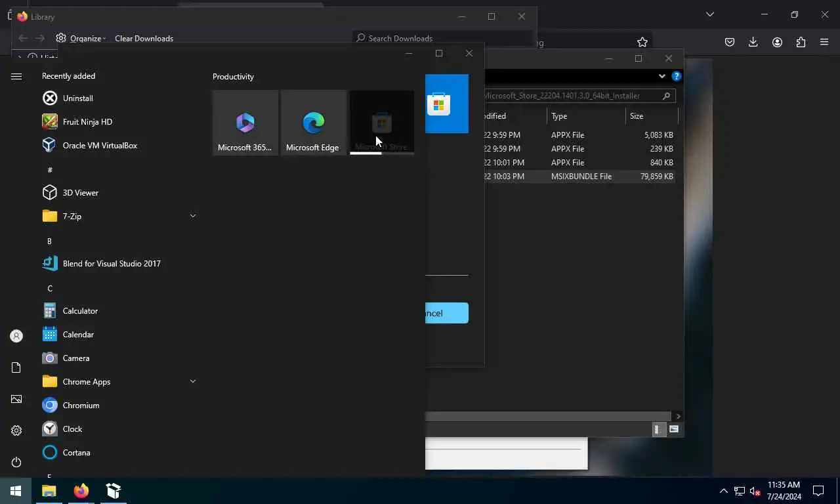
Task: Open Firefox extensions icon
Action: [x=801, y=42]
